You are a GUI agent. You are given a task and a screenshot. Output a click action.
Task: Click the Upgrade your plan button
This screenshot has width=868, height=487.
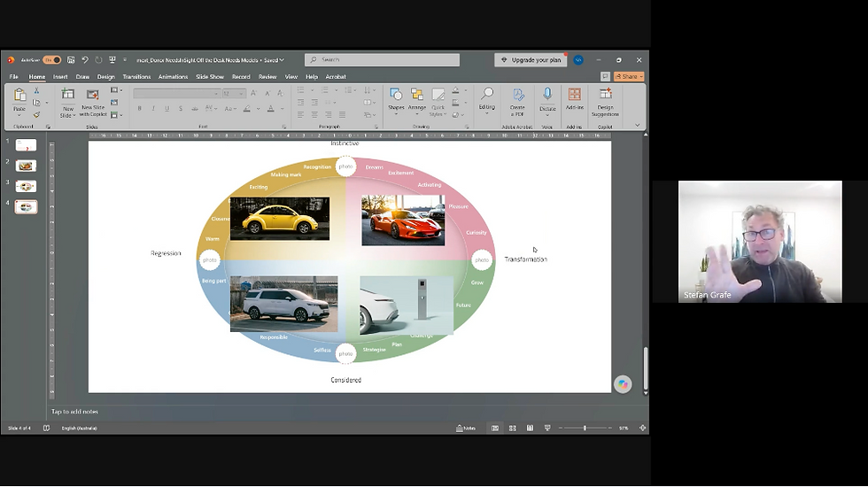(x=531, y=60)
